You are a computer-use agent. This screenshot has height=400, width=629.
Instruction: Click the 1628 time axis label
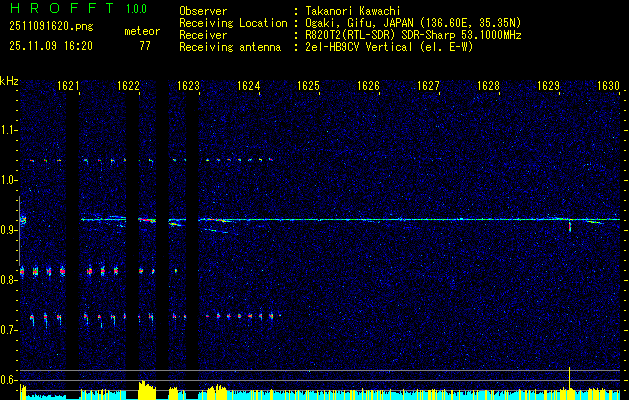[x=489, y=85]
